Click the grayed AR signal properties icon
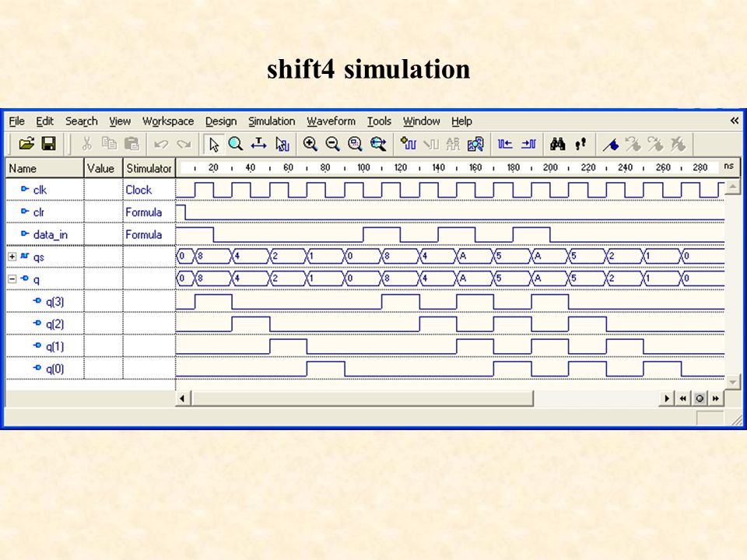Screen dimensions: 747x560 (453, 144)
